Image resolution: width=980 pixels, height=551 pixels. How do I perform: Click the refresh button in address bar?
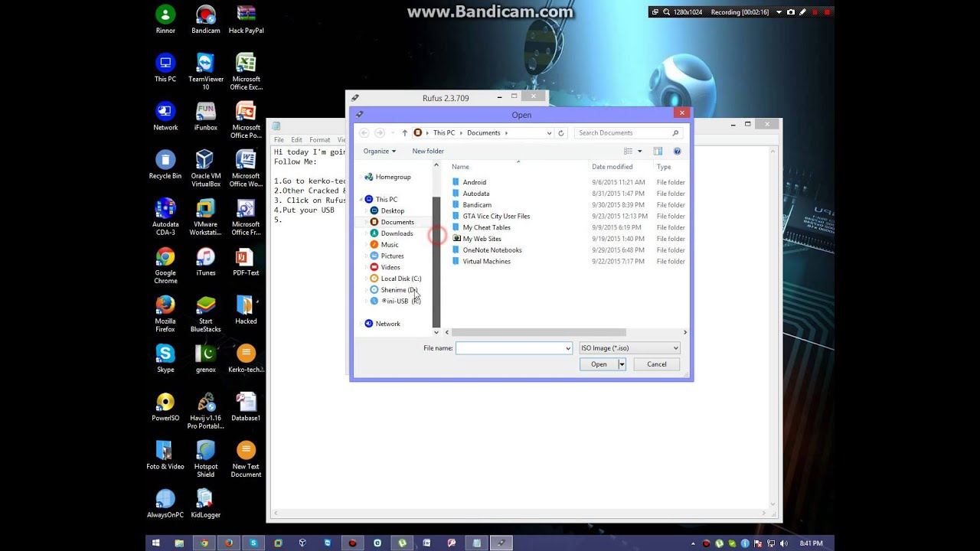(560, 133)
